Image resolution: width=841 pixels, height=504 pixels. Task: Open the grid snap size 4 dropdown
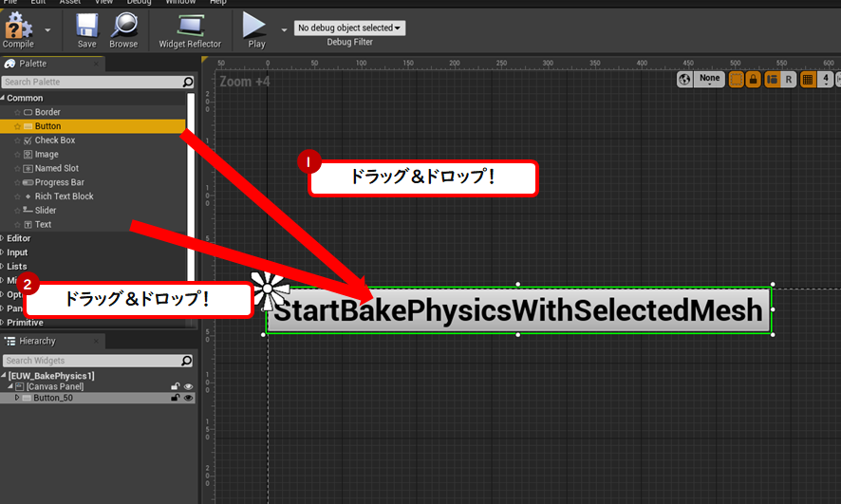pyautogui.click(x=826, y=80)
